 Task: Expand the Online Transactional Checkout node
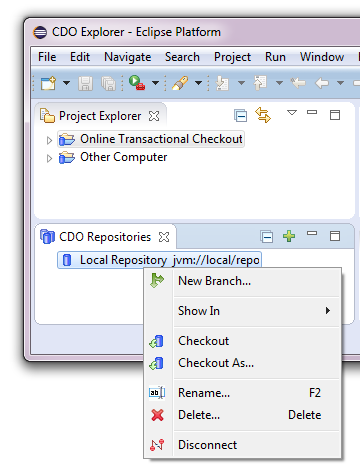tap(49, 140)
